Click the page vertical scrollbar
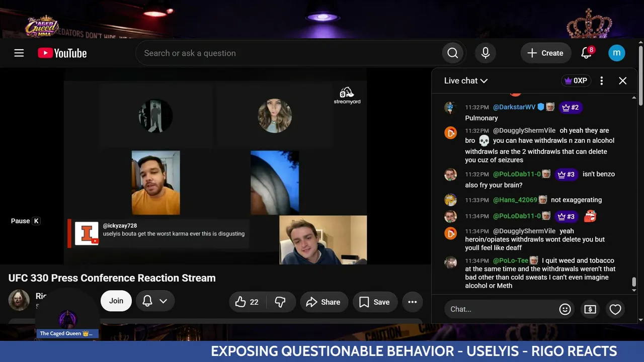Screen dimensions: 644x362 (x=641, y=75)
